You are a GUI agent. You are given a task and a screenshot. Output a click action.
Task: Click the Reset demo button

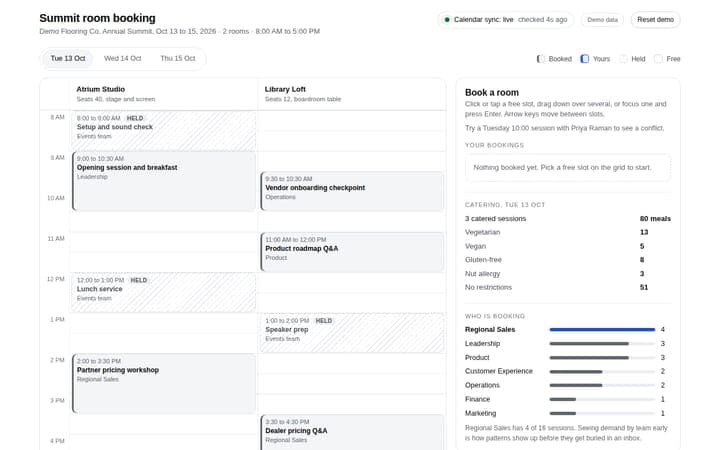point(655,20)
